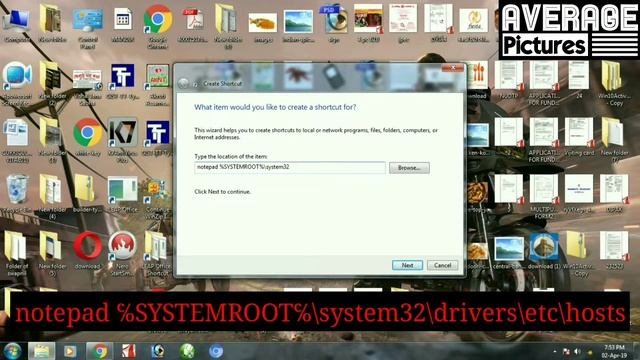
Task: Select the Win10Activ... - Copy yellow folder
Action: coord(613,84)
